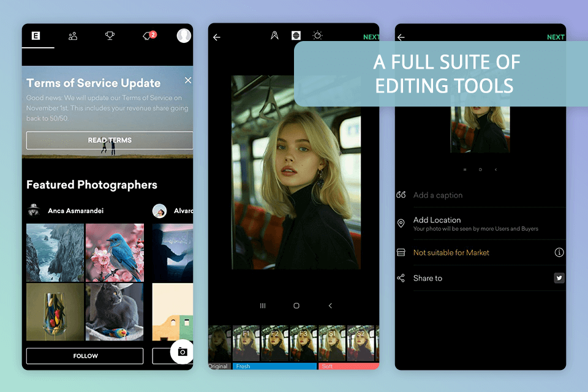Viewport: 588px width, 392px height.
Task: Select the crop and straighten tool icon
Action: [x=274, y=36]
